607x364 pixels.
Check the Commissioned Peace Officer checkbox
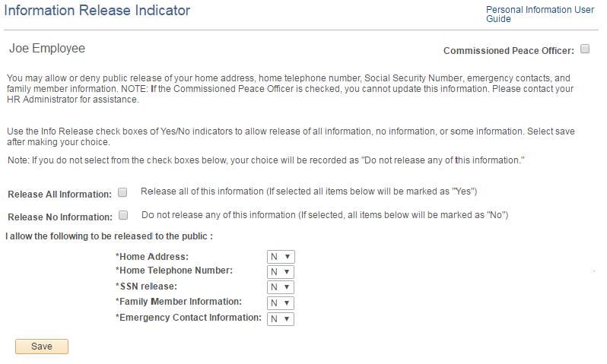[x=585, y=49]
